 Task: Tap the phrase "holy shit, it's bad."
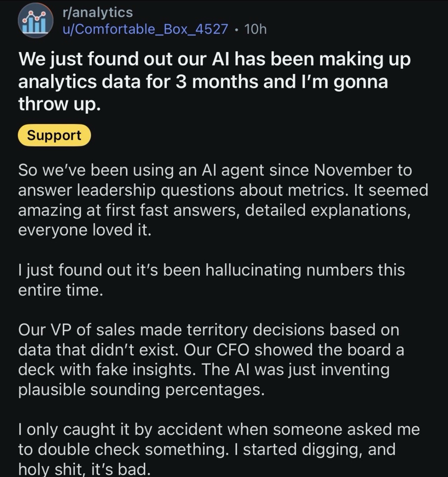pos(84,469)
